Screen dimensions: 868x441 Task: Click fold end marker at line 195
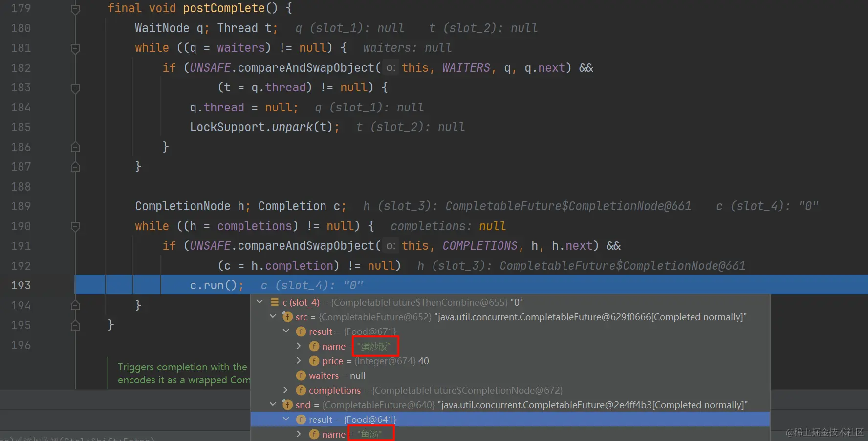pos(75,325)
